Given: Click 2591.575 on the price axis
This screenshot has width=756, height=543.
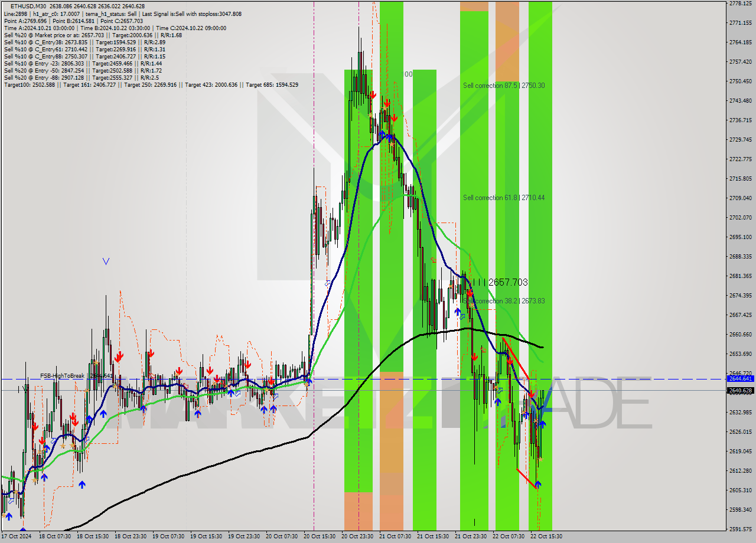Looking at the screenshot, I should point(741,529).
